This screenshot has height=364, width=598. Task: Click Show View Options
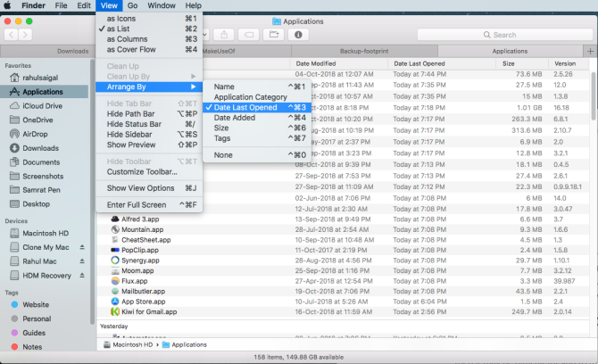pyautogui.click(x=149, y=188)
